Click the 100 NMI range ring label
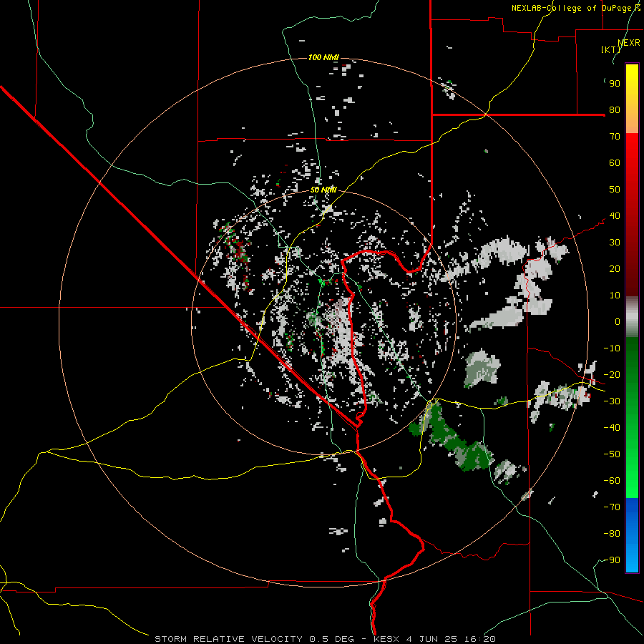Screen dimensions: 644x644 coord(323,57)
